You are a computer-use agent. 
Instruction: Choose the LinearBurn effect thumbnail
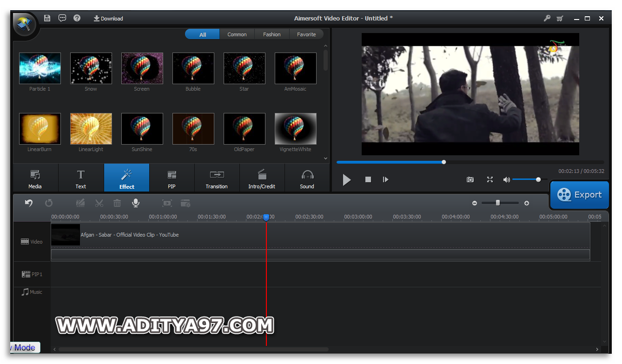point(40,129)
